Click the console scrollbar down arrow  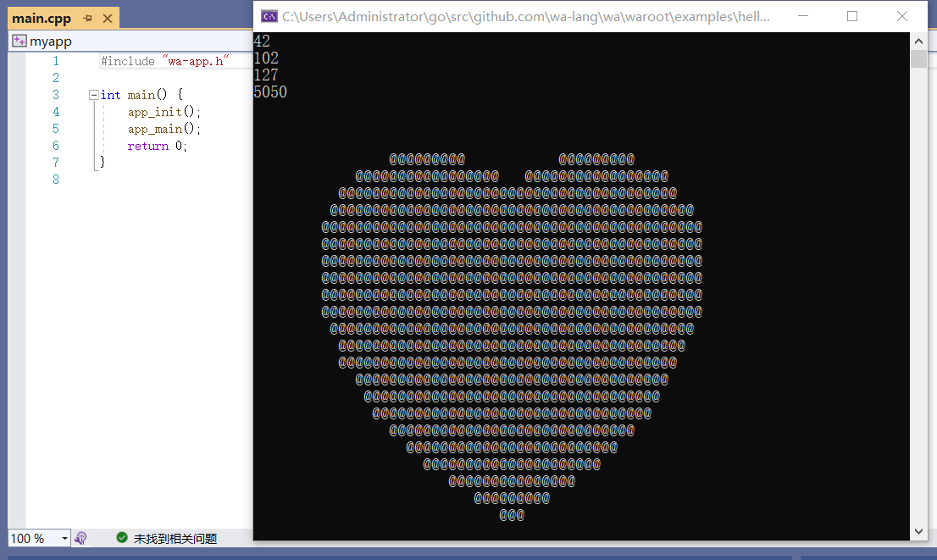pyautogui.click(x=918, y=531)
